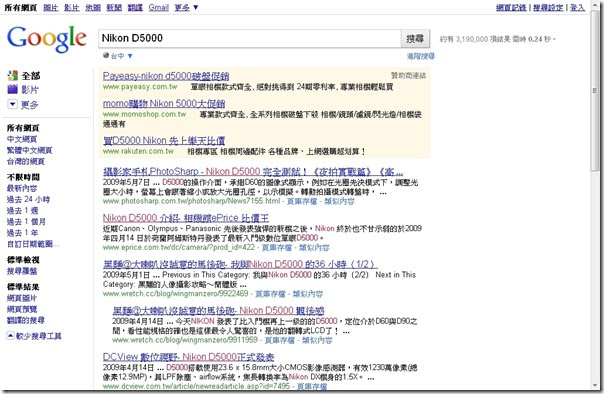Click www.payeasy.com.tw URL text

click(x=140, y=87)
